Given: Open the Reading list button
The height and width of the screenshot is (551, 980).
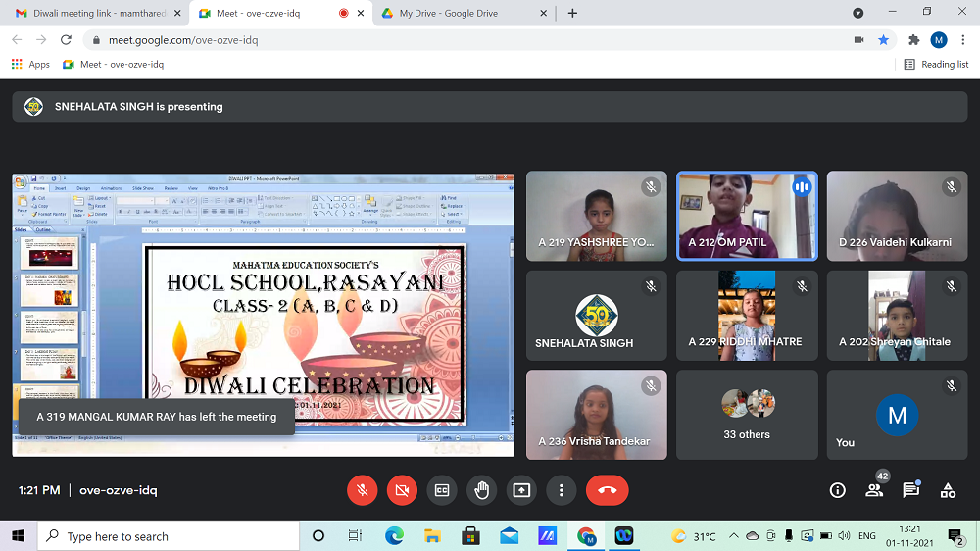Looking at the screenshot, I should tap(936, 64).
